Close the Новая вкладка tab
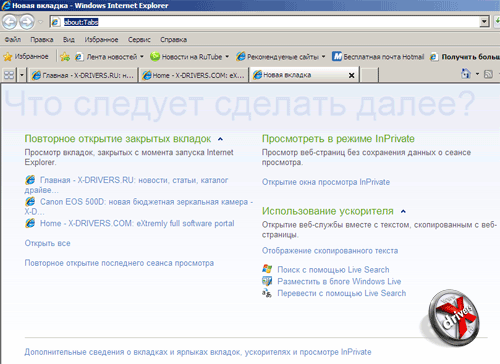The height and width of the screenshot is (364, 500). click(x=351, y=76)
